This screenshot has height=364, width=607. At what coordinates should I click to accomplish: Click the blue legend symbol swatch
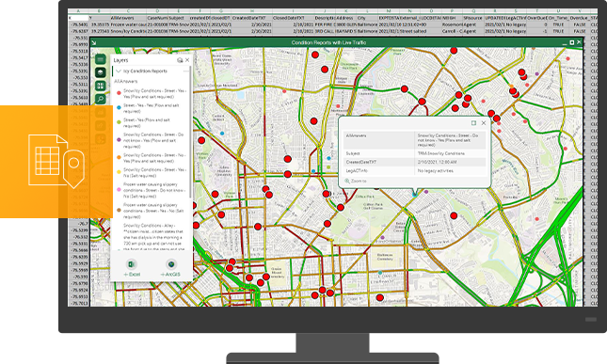(119, 108)
